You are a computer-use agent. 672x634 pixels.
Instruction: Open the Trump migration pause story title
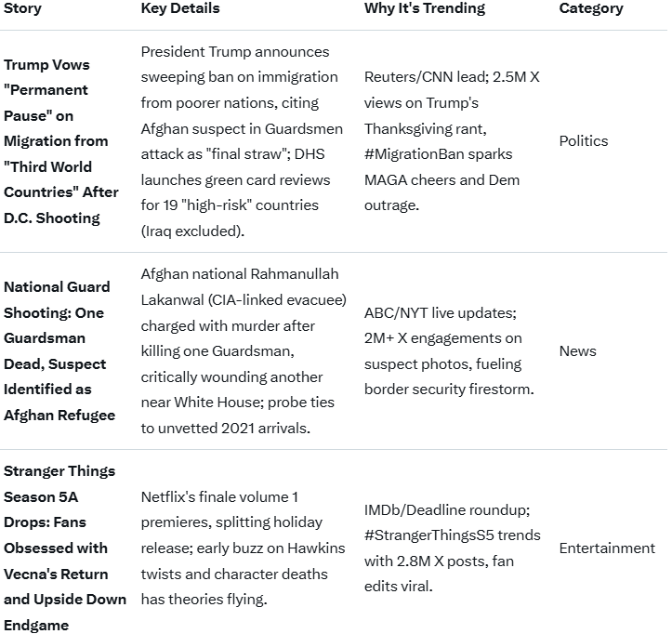coord(61,141)
